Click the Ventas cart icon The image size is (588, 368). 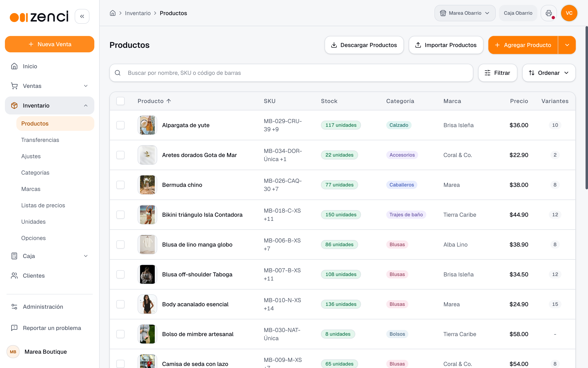point(14,86)
